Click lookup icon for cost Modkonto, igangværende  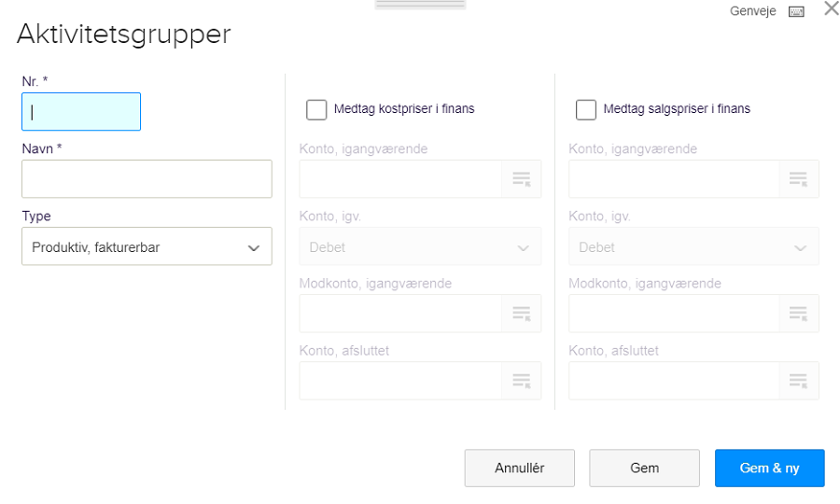[x=521, y=314]
